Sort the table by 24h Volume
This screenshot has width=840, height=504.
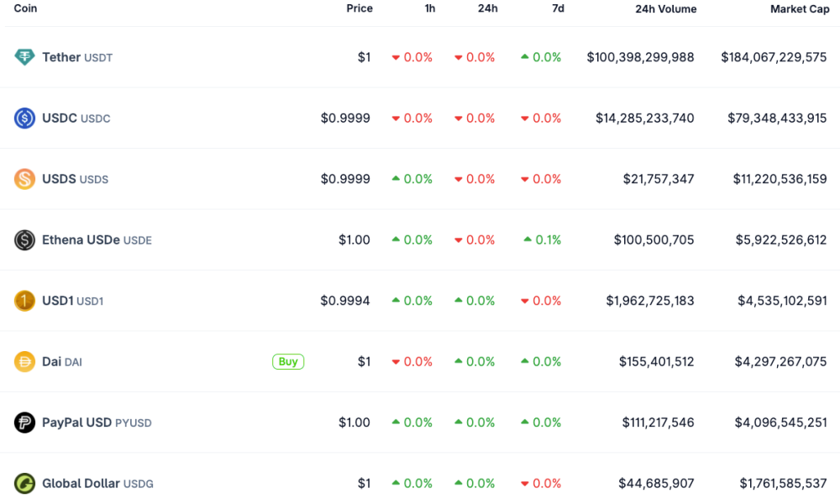665,9
